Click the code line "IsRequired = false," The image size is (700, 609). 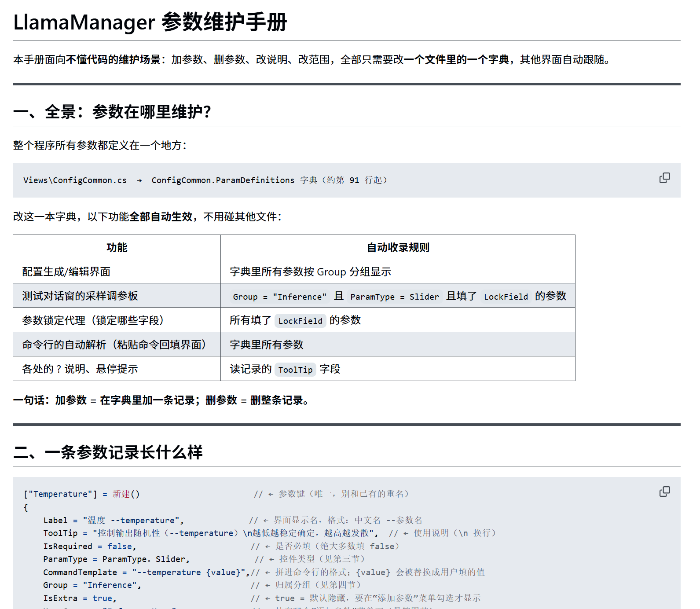[x=90, y=546]
